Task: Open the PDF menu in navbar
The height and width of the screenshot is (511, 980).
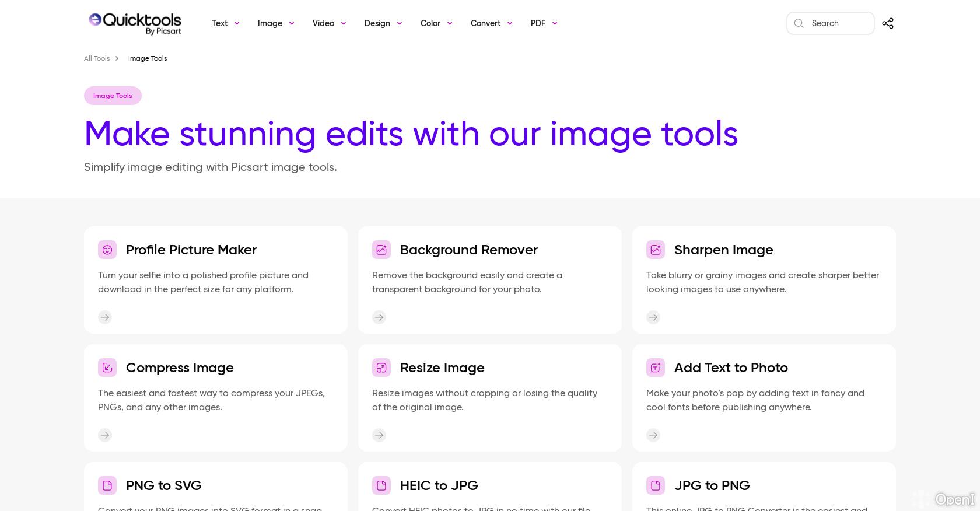Action: click(544, 23)
